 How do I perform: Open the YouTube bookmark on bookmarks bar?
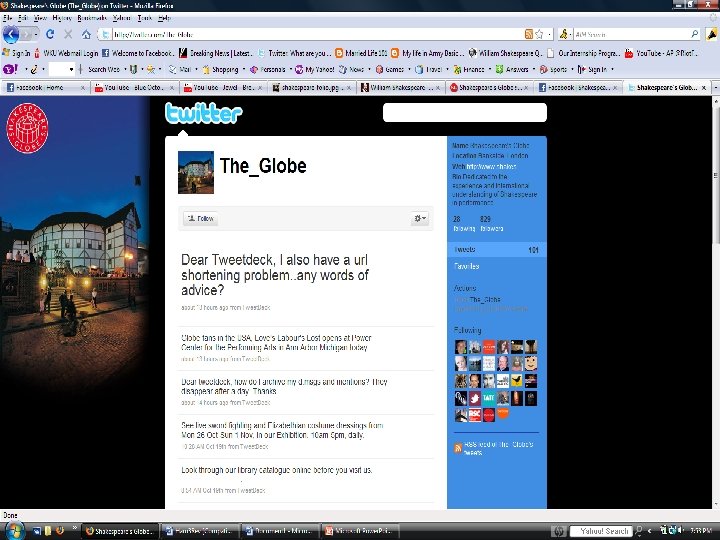click(661, 53)
